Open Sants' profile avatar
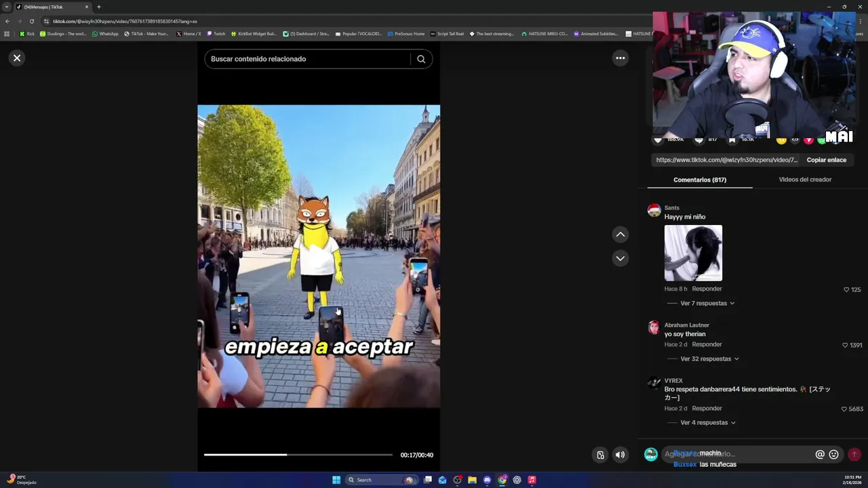868x488 pixels. [x=654, y=210]
